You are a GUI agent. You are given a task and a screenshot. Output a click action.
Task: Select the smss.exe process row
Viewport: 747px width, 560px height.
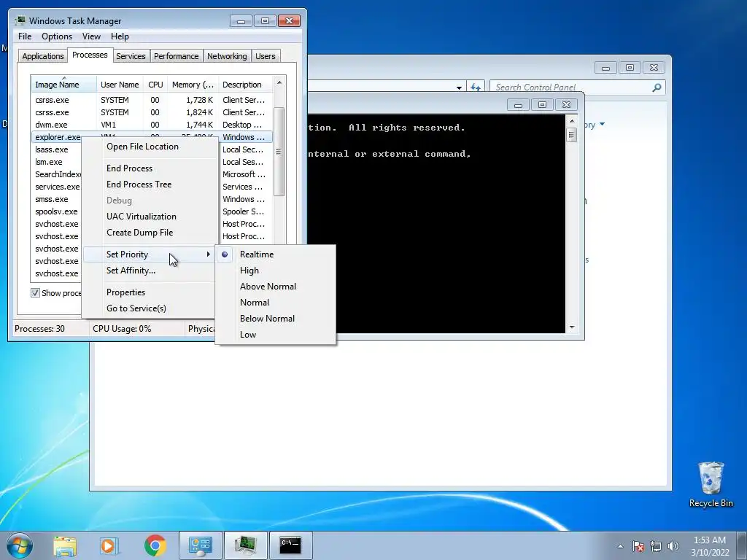(56, 199)
